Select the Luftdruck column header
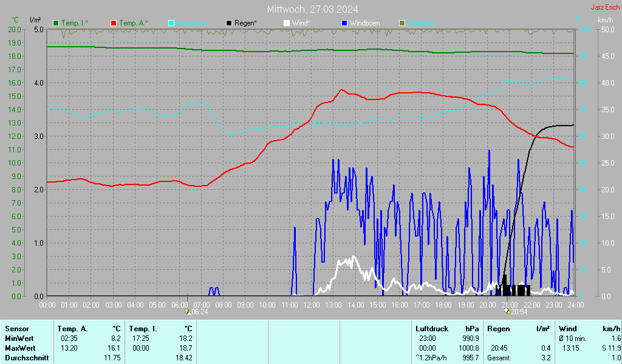 click(x=432, y=329)
